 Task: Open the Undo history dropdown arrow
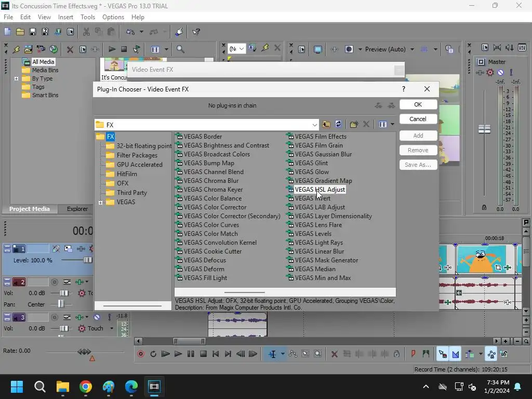point(141,32)
